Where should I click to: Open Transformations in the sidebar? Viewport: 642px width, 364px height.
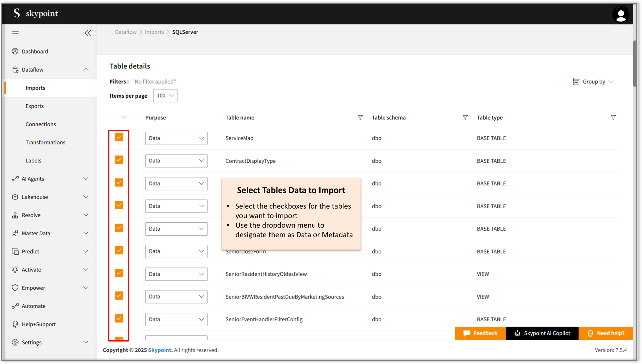[x=45, y=142]
